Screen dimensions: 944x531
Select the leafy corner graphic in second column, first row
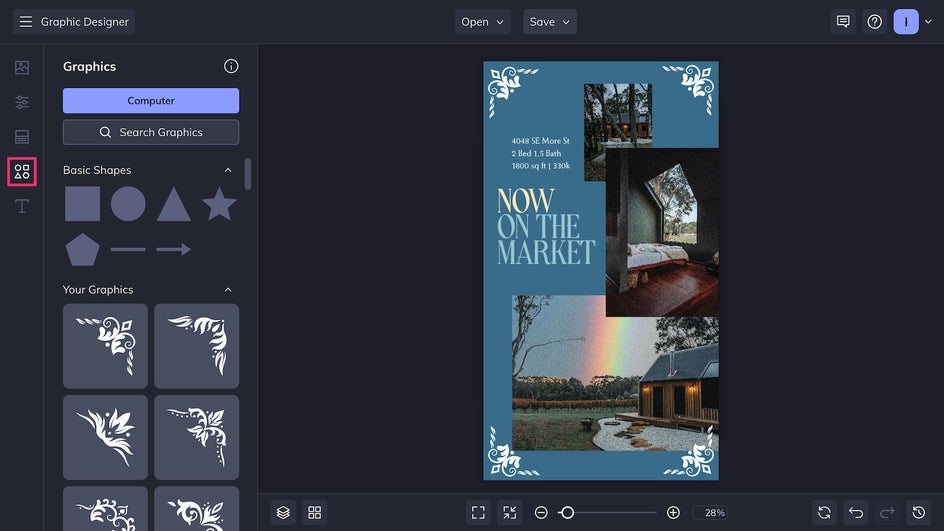[x=196, y=346]
